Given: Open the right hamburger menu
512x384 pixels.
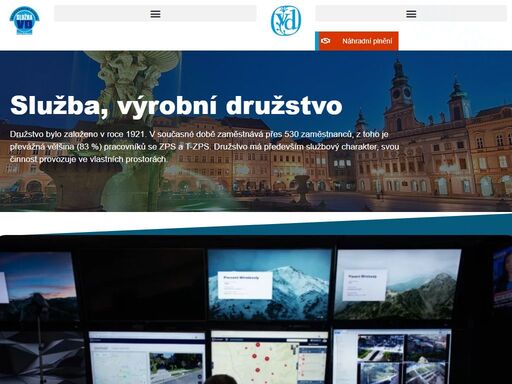Looking at the screenshot, I should pyautogui.click(x=411, y=14).
